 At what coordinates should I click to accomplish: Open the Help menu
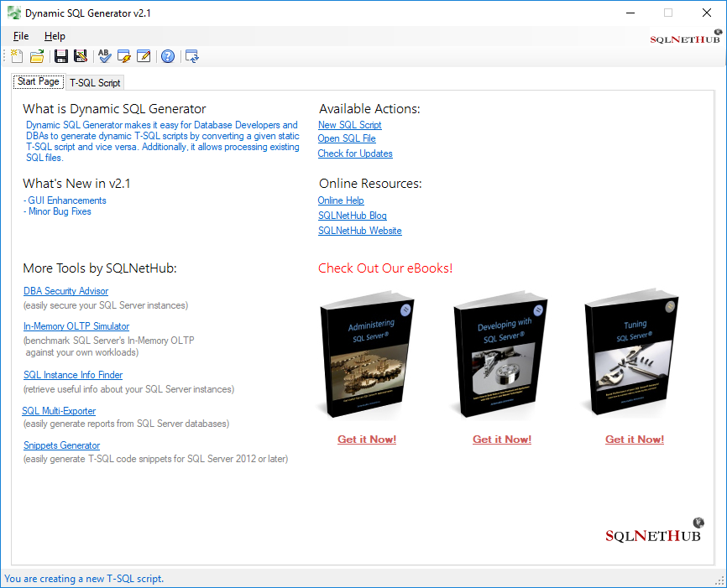click(x=55, y=36)
